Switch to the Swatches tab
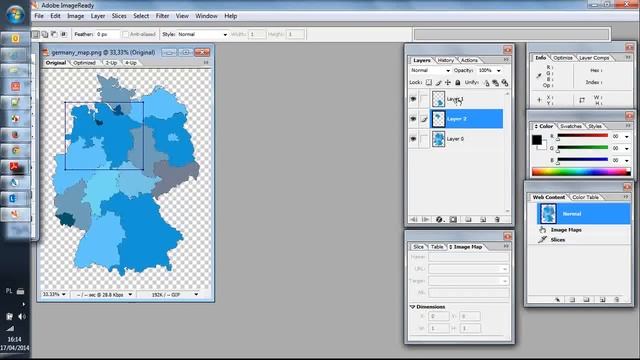The image size is (640, 360). tap(571, 126)
